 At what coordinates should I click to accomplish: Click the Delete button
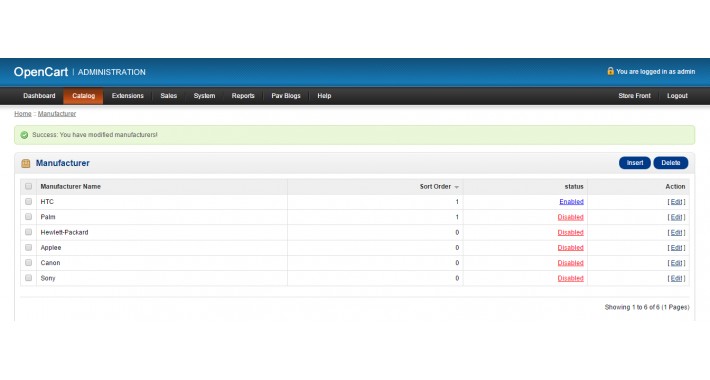coord(671,163)
